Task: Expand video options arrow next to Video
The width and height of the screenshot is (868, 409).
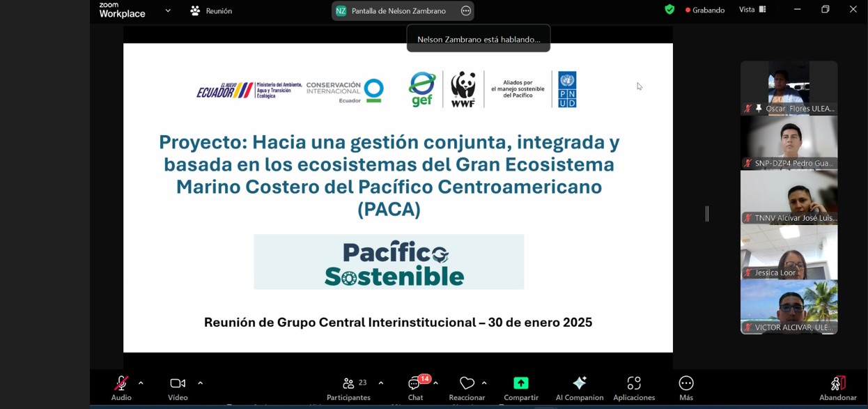Action: pyautogui.click(x=201, y=383)
